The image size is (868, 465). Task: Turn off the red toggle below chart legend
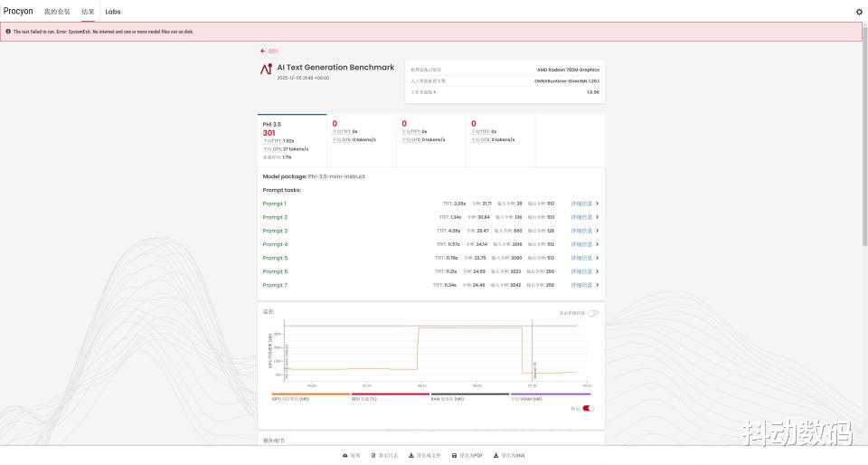(x=589, y=409)
